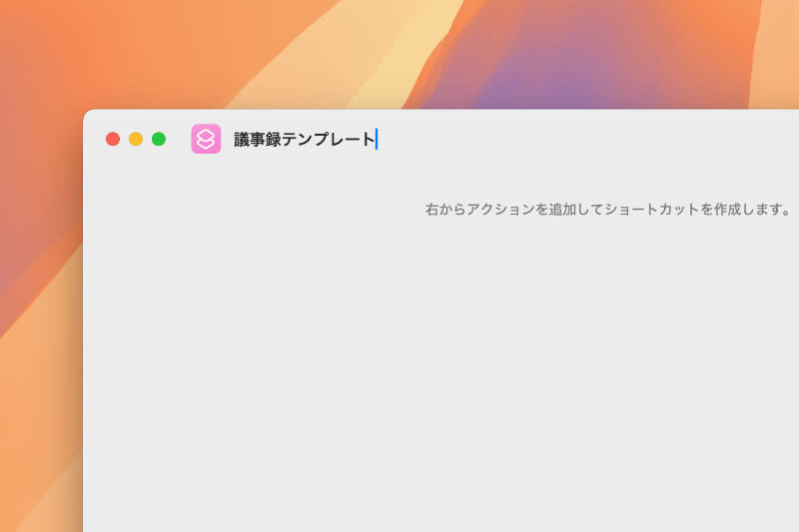799x532 pixels.
Task: Maximize the window using the green button
Action: click(x=159, y=139)
